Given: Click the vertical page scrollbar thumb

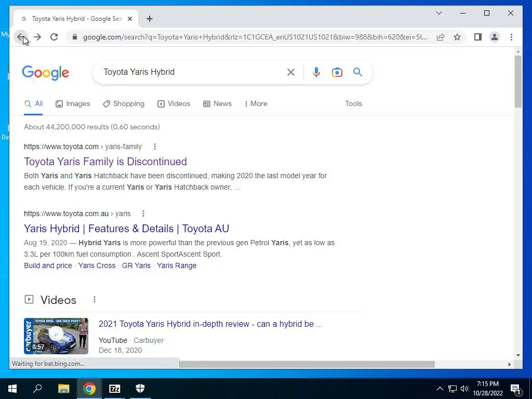Looking at the screenshot, I should 518,82.
